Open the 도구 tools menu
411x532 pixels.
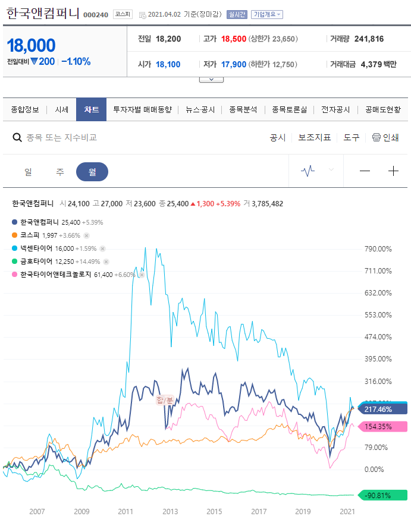point(352,137)
